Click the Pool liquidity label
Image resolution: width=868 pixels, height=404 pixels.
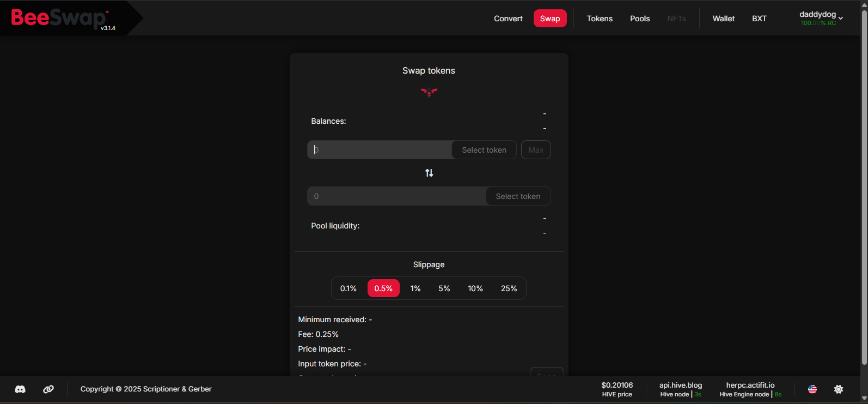(335, 226)
